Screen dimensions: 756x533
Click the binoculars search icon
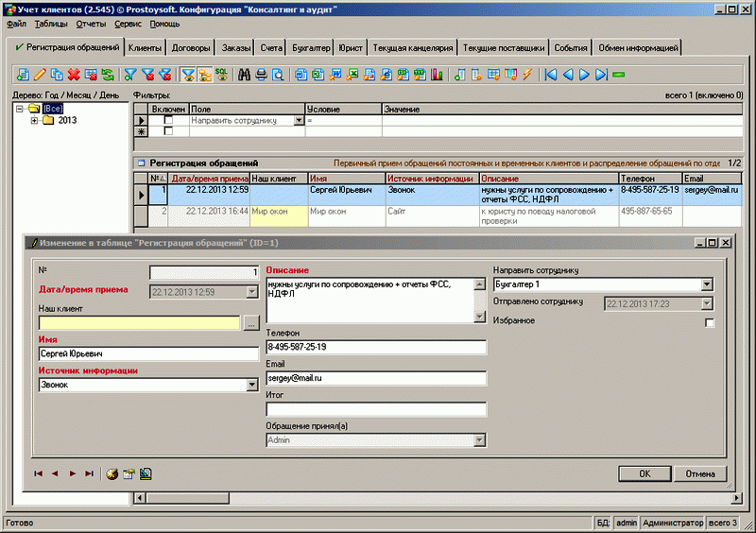(x=244, y=74)
